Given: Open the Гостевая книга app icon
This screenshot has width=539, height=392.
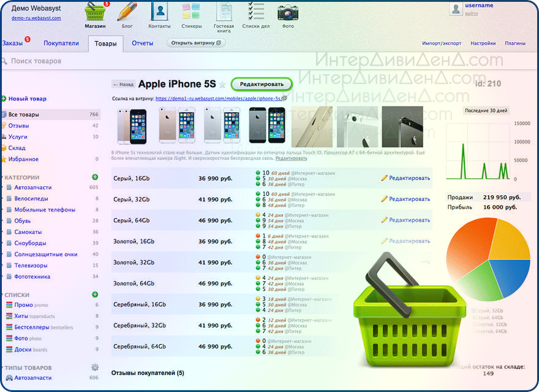Looking at the screenshot, I should [x=224, y=12].
